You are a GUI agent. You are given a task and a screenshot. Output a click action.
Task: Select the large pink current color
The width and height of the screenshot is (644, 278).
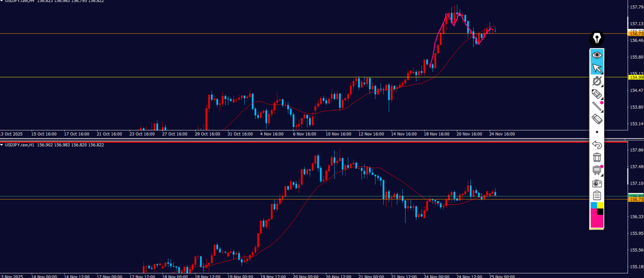tap(597, 221)
